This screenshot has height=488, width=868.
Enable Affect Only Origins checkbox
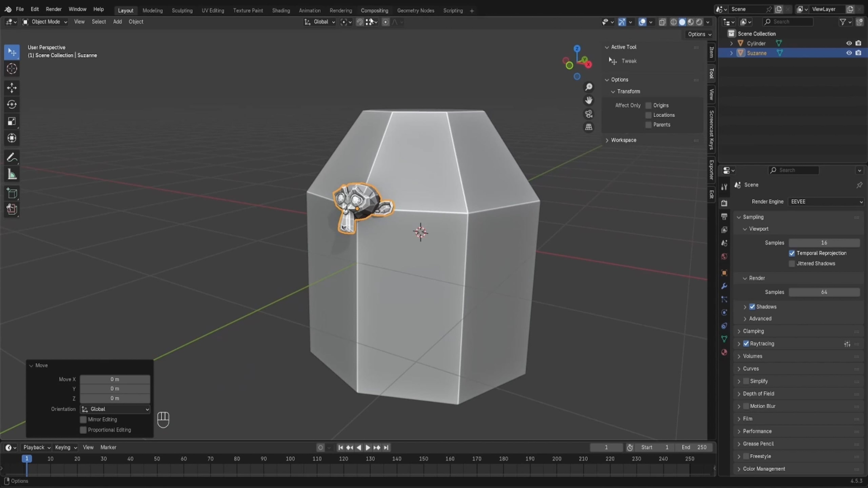648,105
